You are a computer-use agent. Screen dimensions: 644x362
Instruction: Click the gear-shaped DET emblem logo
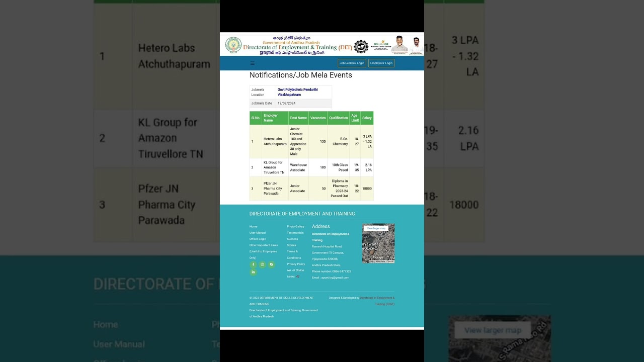click(x=361, y=47)
